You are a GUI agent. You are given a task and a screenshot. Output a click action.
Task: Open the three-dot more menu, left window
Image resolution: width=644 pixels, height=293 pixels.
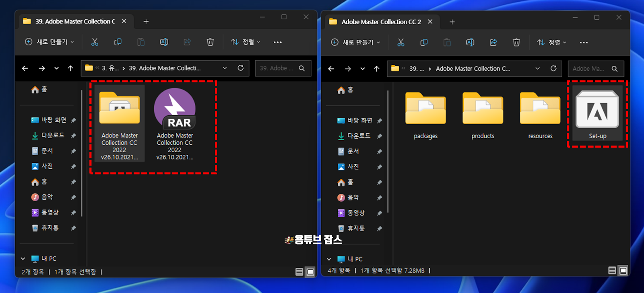278,42
